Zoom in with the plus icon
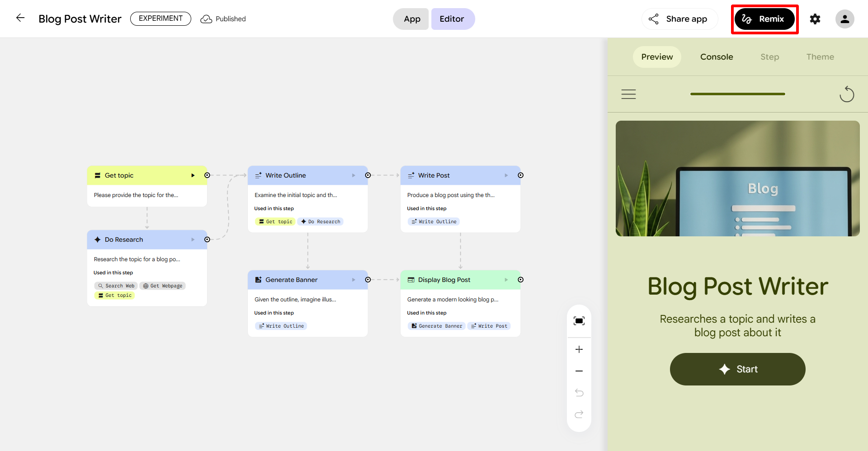Image resolution: width=868 pixels, height=451 pixels. click(x=579, y=349)
